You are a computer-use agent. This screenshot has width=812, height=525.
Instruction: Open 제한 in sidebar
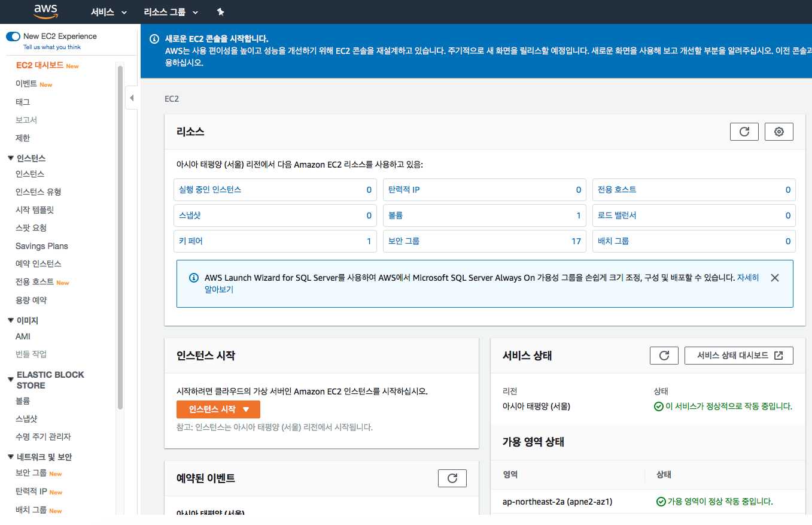23,138
